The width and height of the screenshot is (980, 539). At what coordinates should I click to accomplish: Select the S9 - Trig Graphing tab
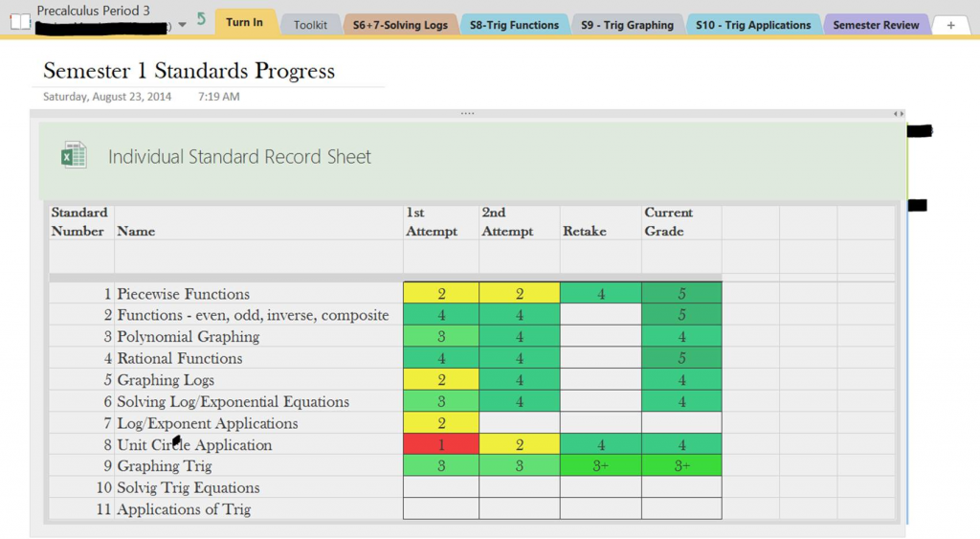[x=627, y=25]
